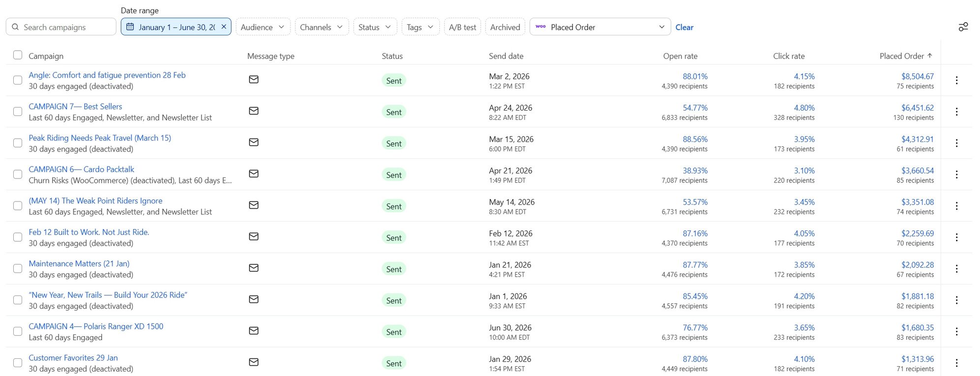Sort by Click rate column header

789,56
